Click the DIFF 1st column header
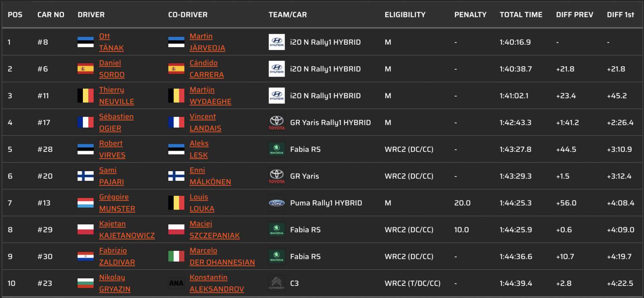 [620, 15]
